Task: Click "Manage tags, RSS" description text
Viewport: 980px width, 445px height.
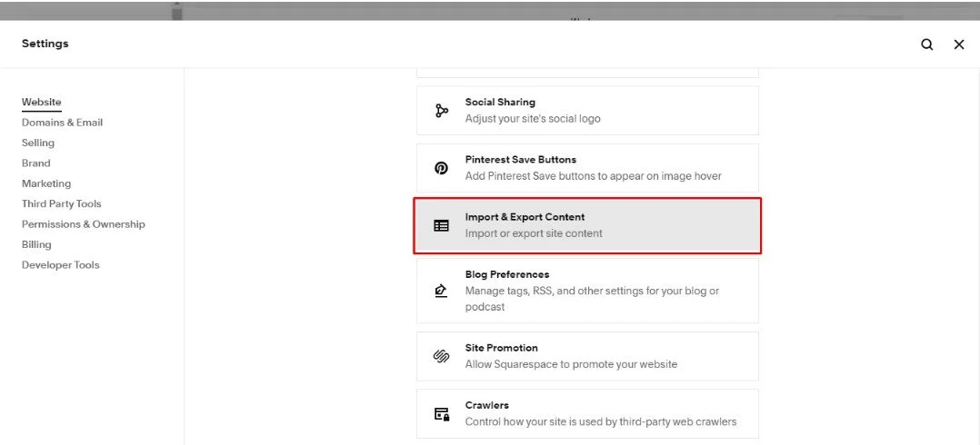Action: tap(592, 299)
